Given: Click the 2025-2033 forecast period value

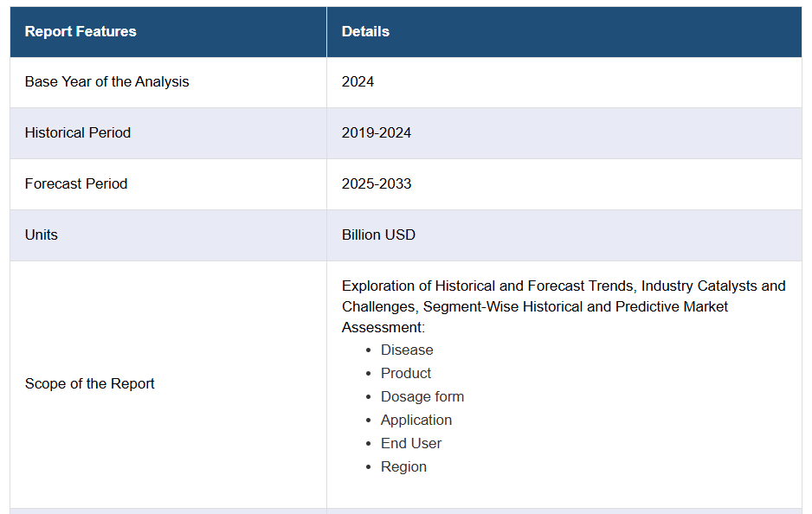Looking at the screenshot, I should click(x=377, y=184).
